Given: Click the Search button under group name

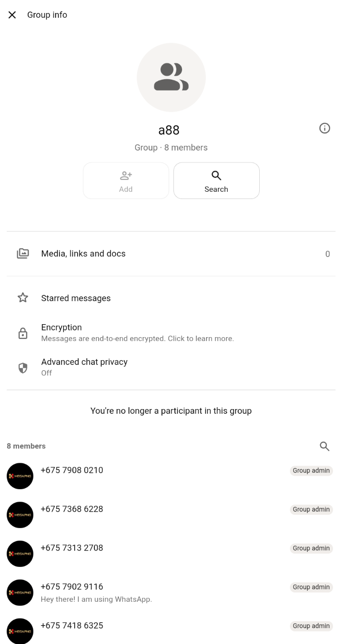Looking at the screenshot, I should coord(217,180).
